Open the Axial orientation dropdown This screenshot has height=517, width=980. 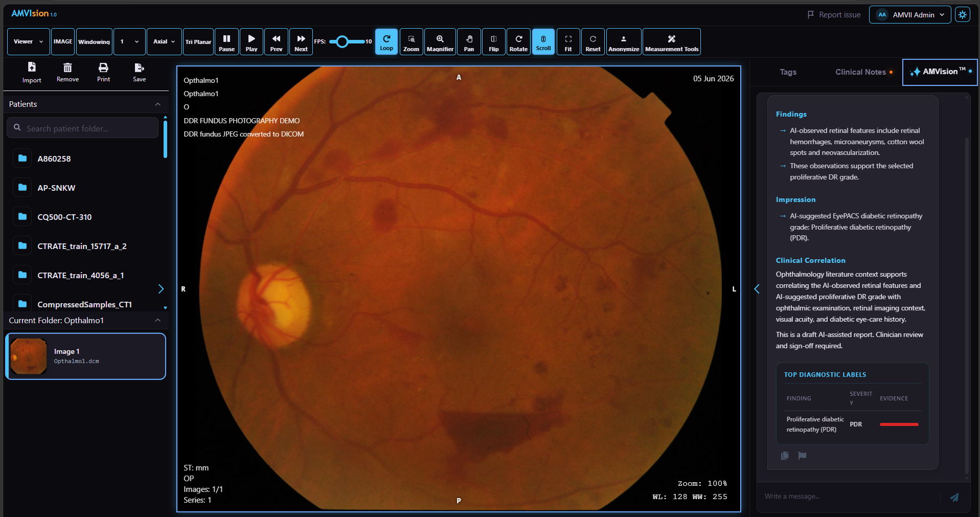click(164, 42)
